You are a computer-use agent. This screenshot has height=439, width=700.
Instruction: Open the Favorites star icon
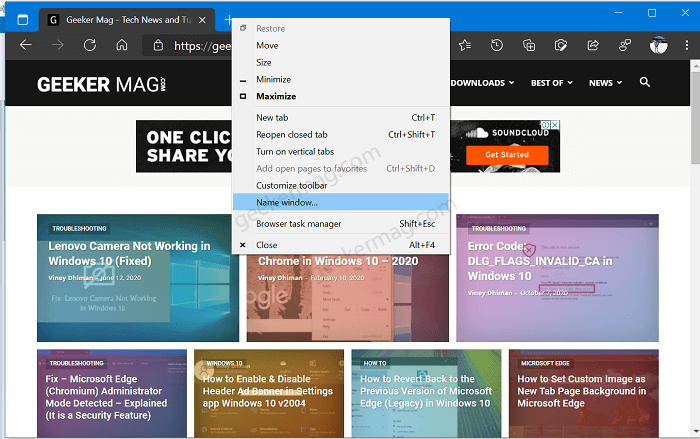point(465,45)
